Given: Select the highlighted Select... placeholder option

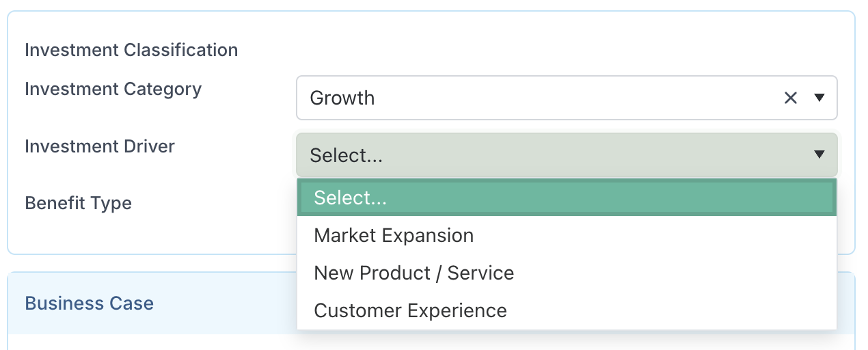Looking at the screenshot, I should pos(350,198).
